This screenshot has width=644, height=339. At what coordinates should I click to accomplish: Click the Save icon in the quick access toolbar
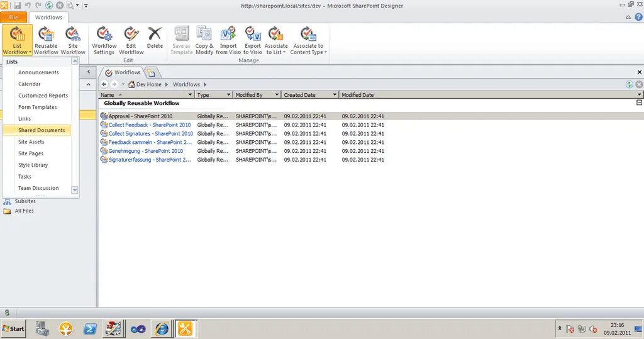click(17, 5)
